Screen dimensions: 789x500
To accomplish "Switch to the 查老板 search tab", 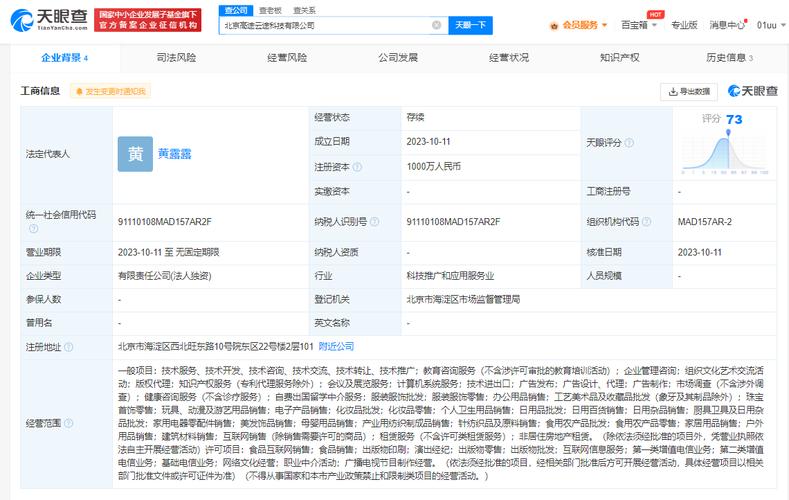I will pos(270,10).
